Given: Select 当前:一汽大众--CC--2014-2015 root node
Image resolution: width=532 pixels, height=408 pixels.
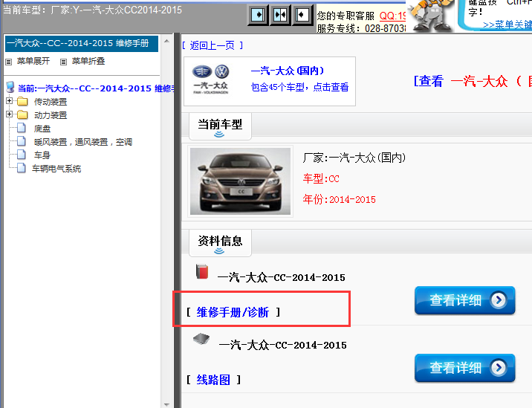Looking at the screenshot, I should pos(96,88).
